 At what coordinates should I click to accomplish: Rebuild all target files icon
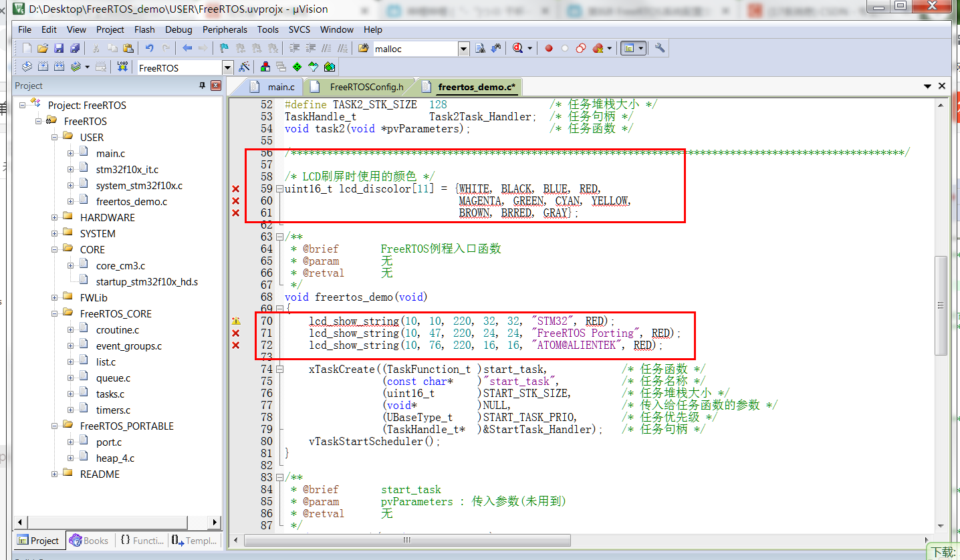coord(59,67)
